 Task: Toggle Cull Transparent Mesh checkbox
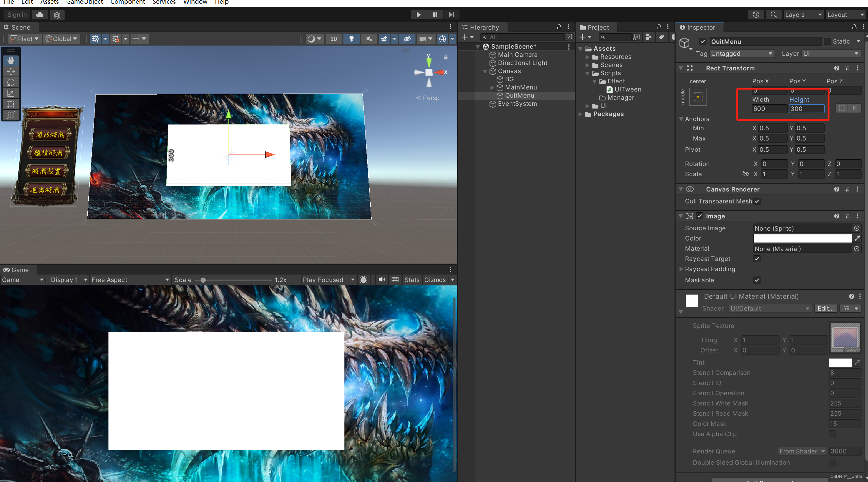click(x=757, y=201)
